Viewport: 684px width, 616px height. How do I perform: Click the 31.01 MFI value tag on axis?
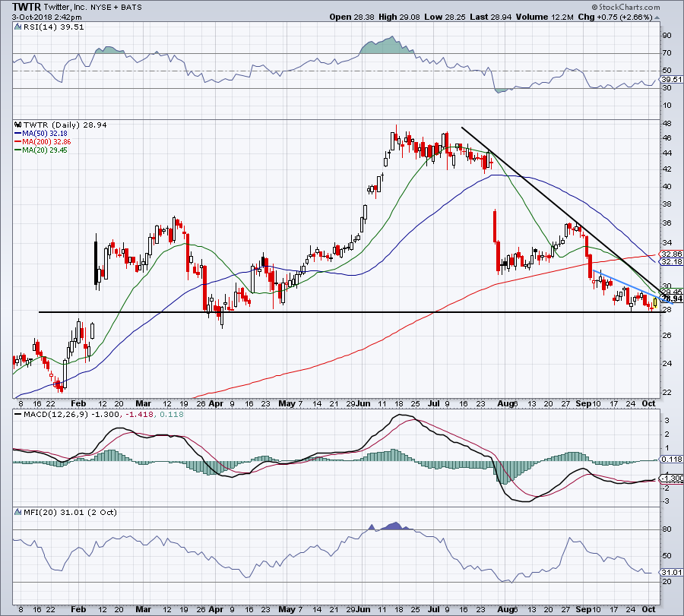(x=672, y=573)
